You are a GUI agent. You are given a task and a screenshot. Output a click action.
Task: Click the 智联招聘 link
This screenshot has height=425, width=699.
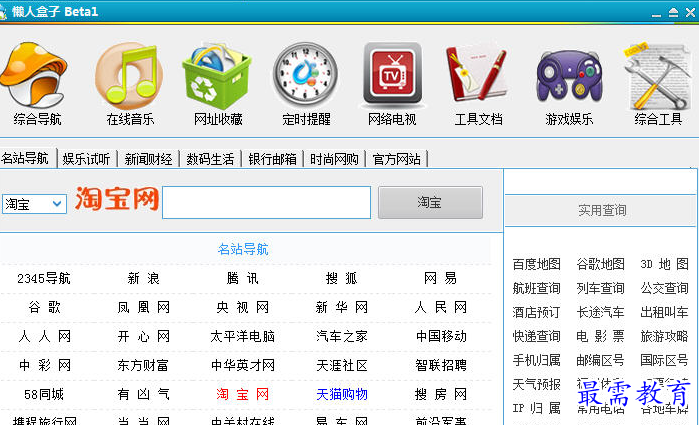tap(440, 365)
